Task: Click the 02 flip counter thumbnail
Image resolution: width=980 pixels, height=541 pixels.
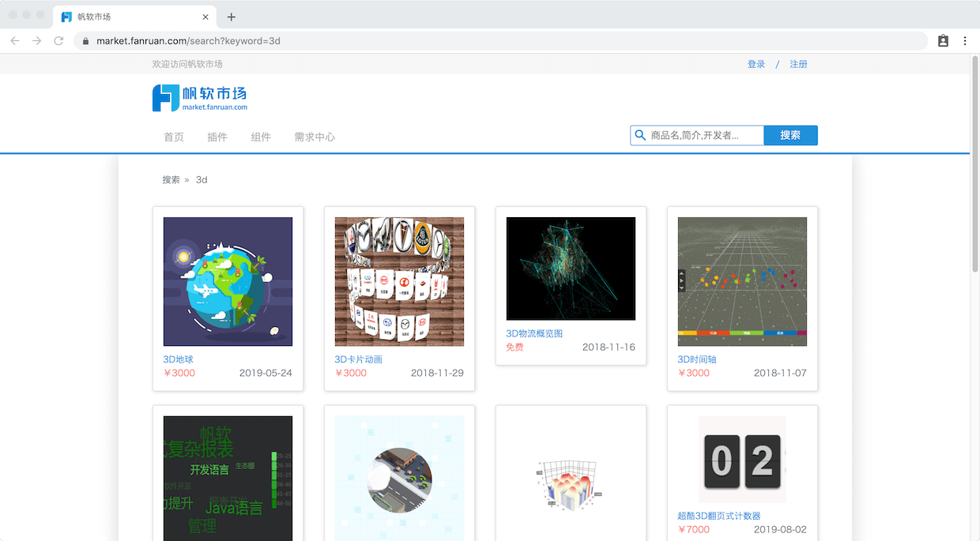Action: coord(743,460)
